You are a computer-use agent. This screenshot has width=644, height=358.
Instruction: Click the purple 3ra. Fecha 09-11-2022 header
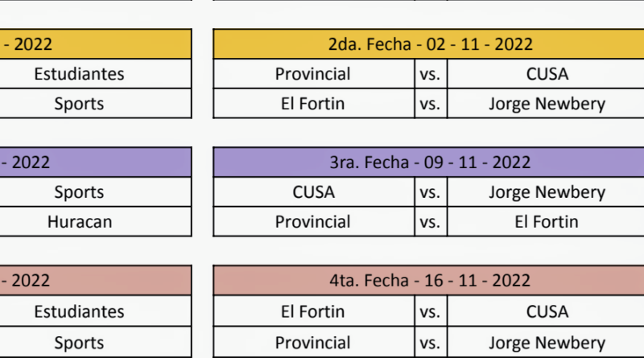[x=430, y=163]
